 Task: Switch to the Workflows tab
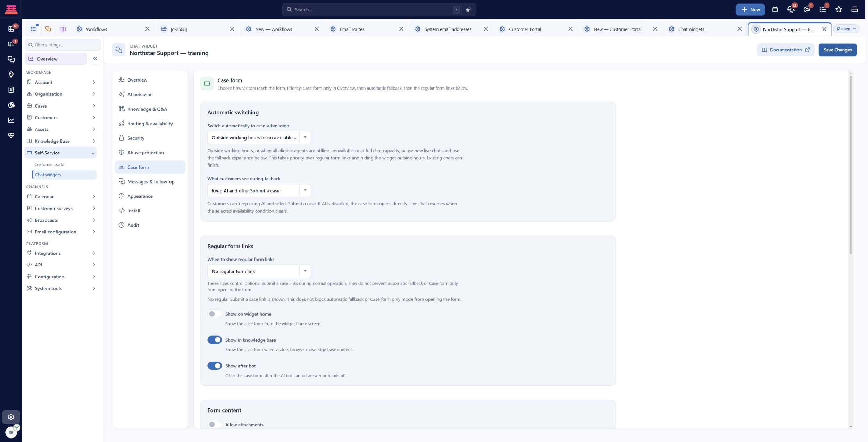tap(113, 29)
